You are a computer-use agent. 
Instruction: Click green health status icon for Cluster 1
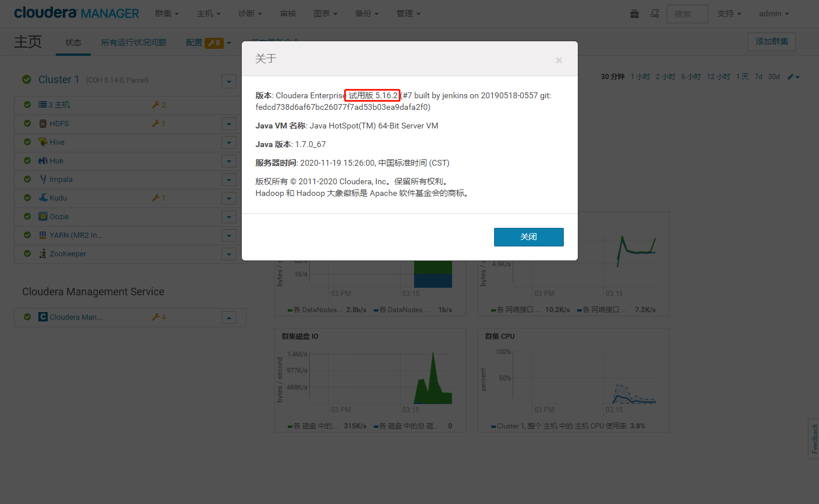(x=27, y=80)
